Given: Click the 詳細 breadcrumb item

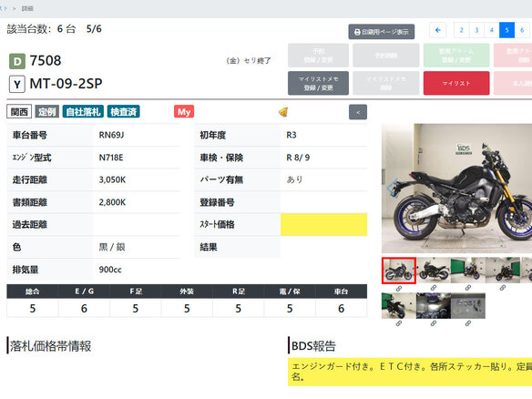Looking at the screenshot, I should point(27,8).
